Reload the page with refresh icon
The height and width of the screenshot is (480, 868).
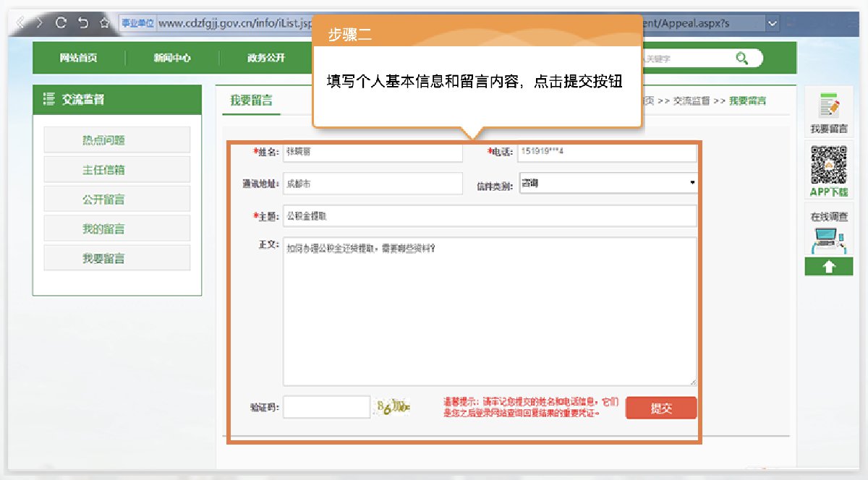tap(61, 23)
